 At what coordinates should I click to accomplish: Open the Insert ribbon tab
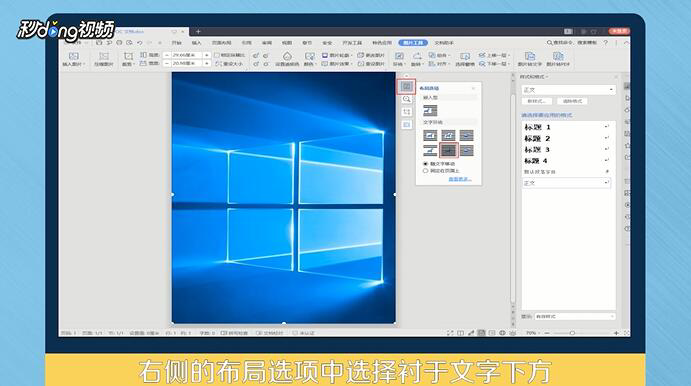click(197, 43)
